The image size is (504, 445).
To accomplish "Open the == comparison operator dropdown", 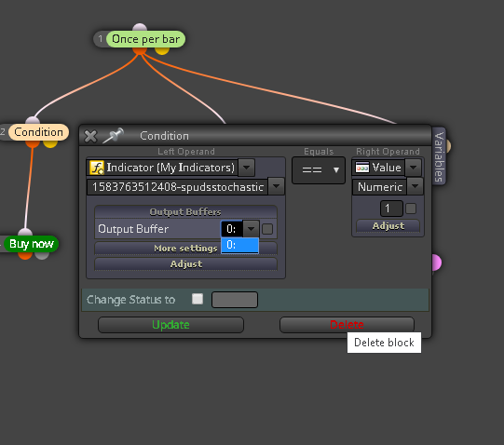I will point(319,170).
